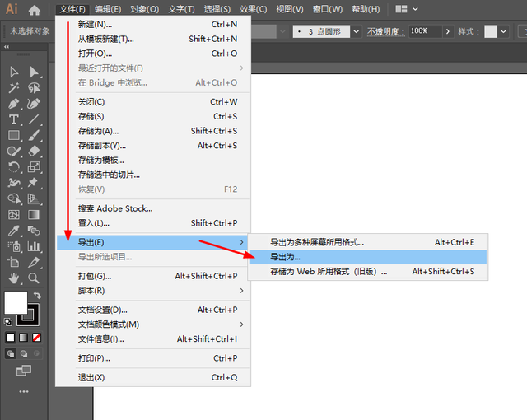
Task: Select the Zoom tool
Action: click(x=34, y=278)
